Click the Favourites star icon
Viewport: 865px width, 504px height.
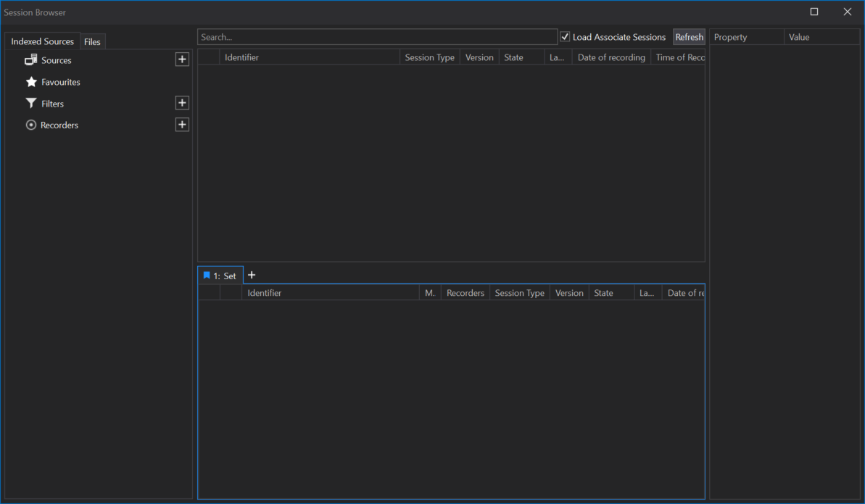point(31,82)
